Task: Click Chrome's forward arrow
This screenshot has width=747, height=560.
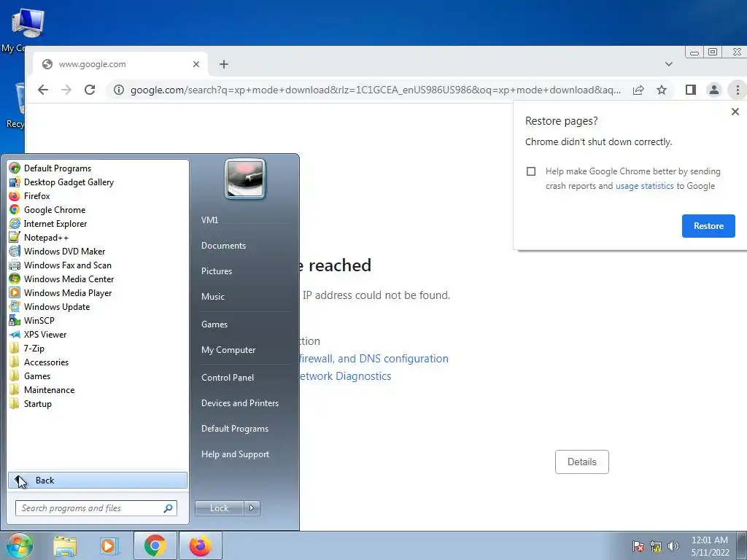Action: (x=66, y=90)
